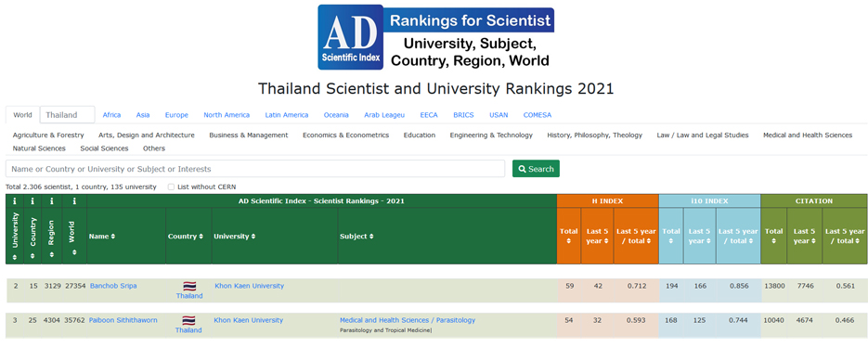The width and height of the screenshot is (868, 360).
Task: Open the Medical and Health Sciences category
Action: coord(807,135)
